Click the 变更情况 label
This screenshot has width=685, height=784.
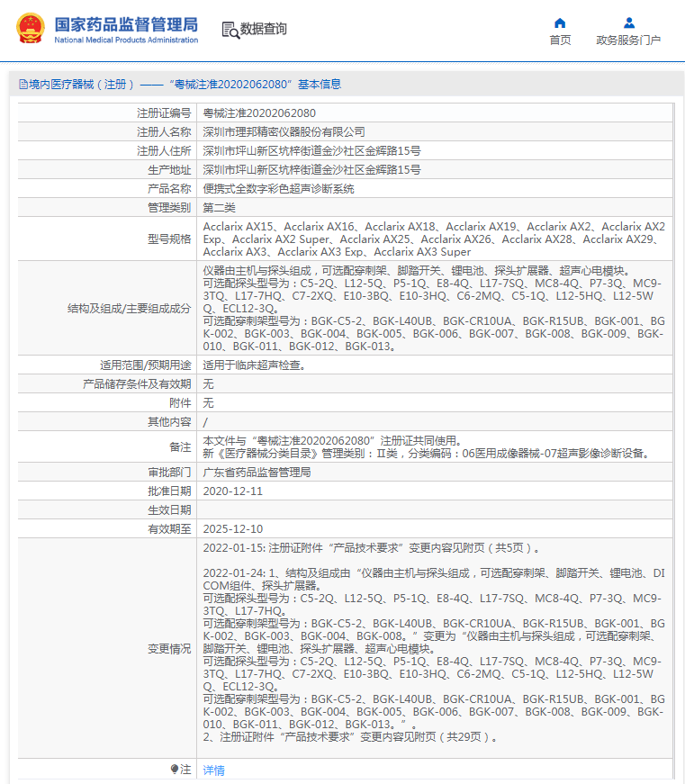pos(169,649)
